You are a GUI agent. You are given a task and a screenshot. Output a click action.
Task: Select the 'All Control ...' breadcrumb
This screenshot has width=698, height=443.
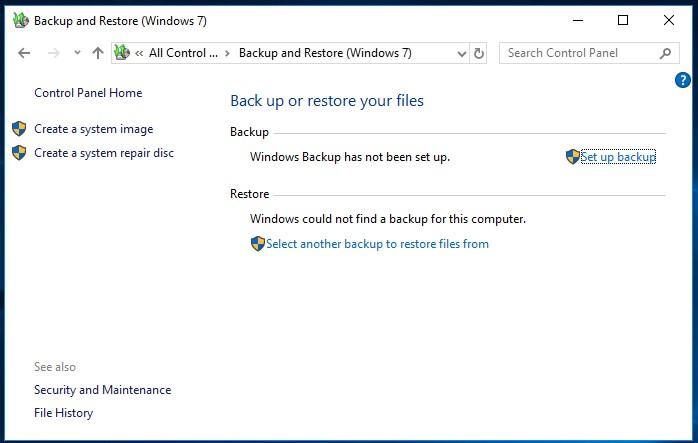click(183, 53)
